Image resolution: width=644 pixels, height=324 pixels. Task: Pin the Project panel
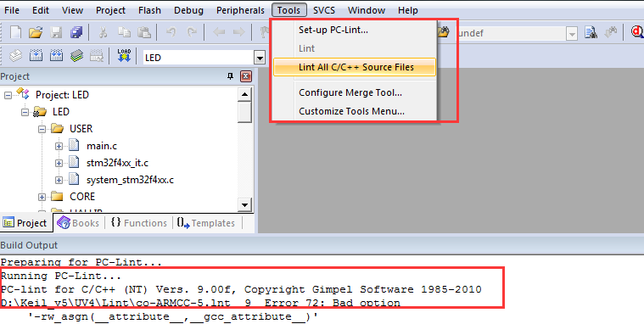[x=231, y=76]
